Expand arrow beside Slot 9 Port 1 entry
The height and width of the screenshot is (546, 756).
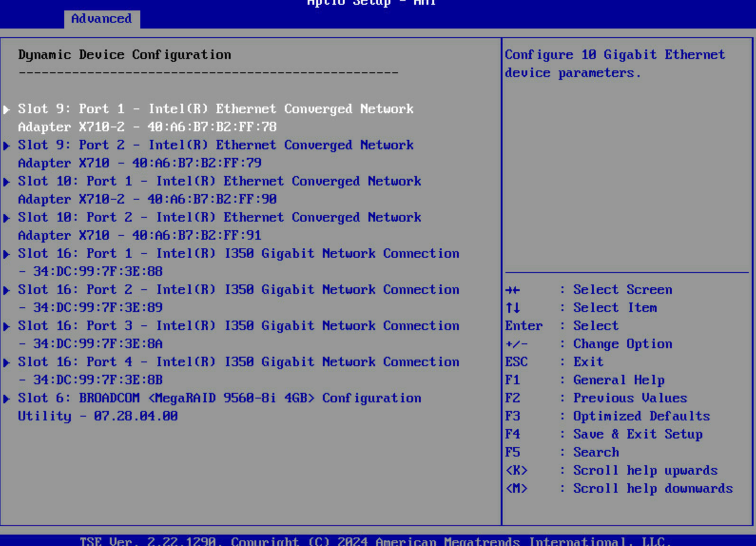pos(7,109)
